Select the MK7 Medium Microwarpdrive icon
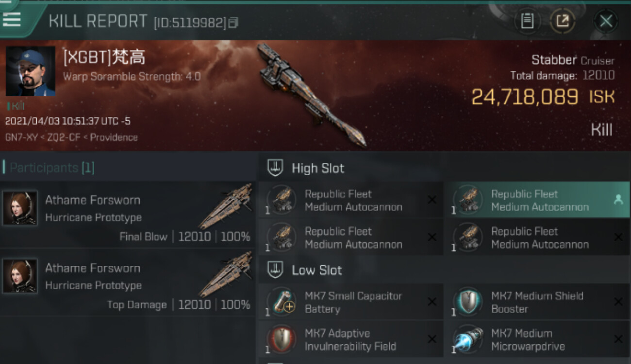Viewport: 631px width, 364px height. 468,339
